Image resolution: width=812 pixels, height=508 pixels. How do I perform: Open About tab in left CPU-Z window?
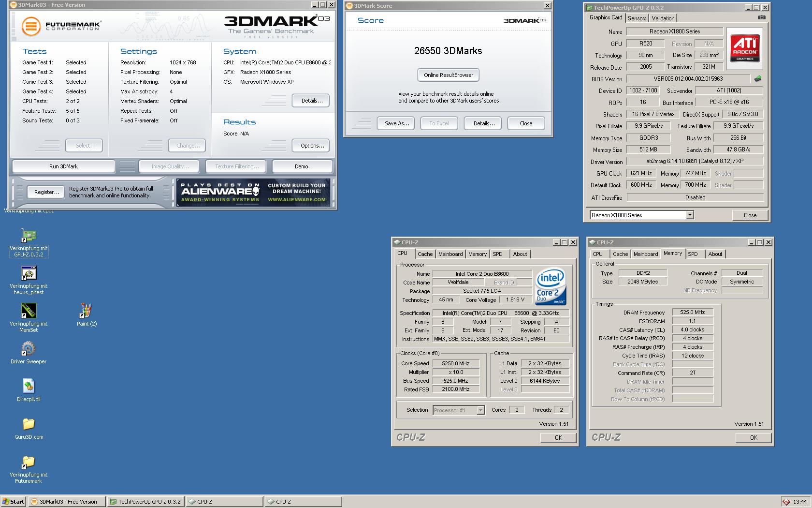point(520,254)
